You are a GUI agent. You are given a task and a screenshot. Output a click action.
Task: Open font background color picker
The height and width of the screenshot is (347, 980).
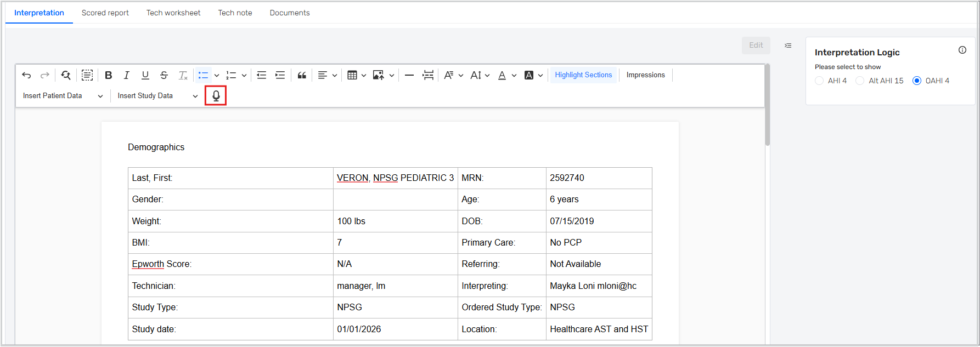pyautogui.click(x=529, y=75)
